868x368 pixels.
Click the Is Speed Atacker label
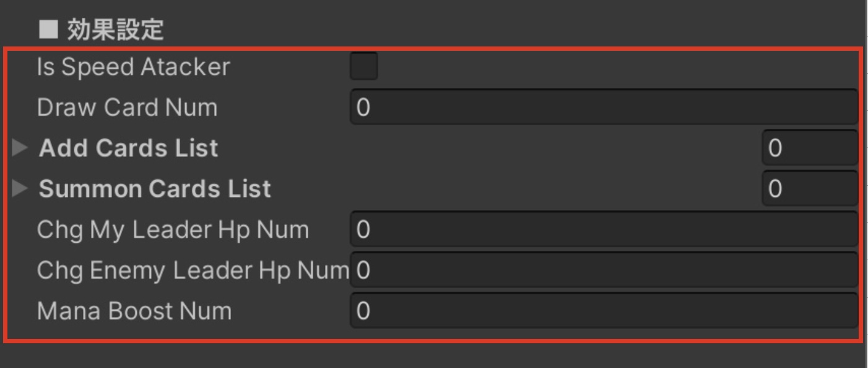[133, 67]
